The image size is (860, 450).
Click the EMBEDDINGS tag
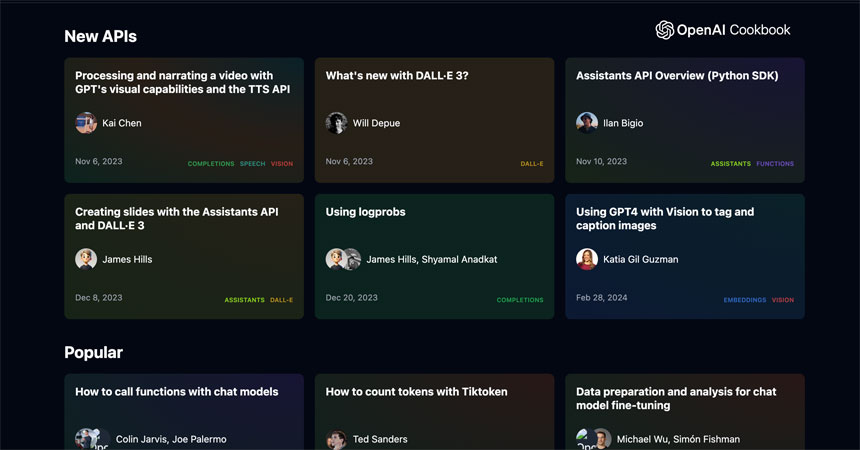[x=745, y=300]
